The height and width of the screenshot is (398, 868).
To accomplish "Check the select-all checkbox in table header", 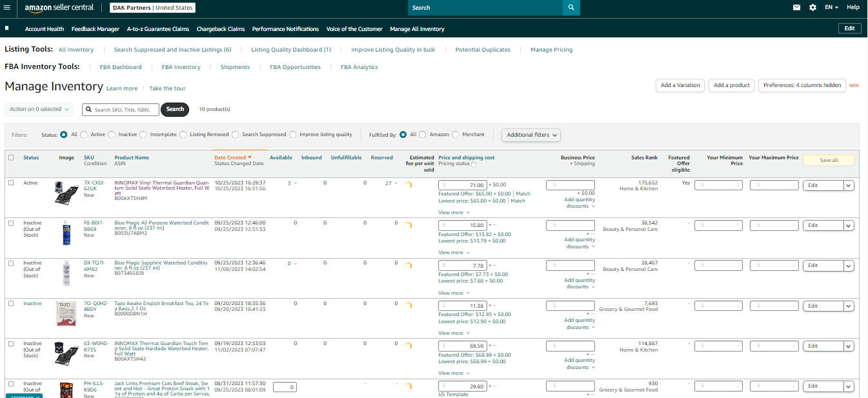I will coord(11,157).
